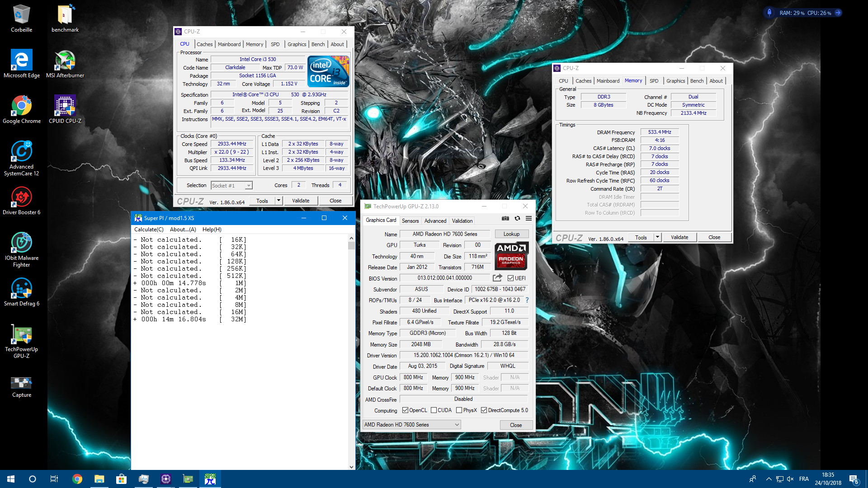Click the GPU-Z refresh icon
This screenshot has height=488, width=868.
[x=517, y=219]
